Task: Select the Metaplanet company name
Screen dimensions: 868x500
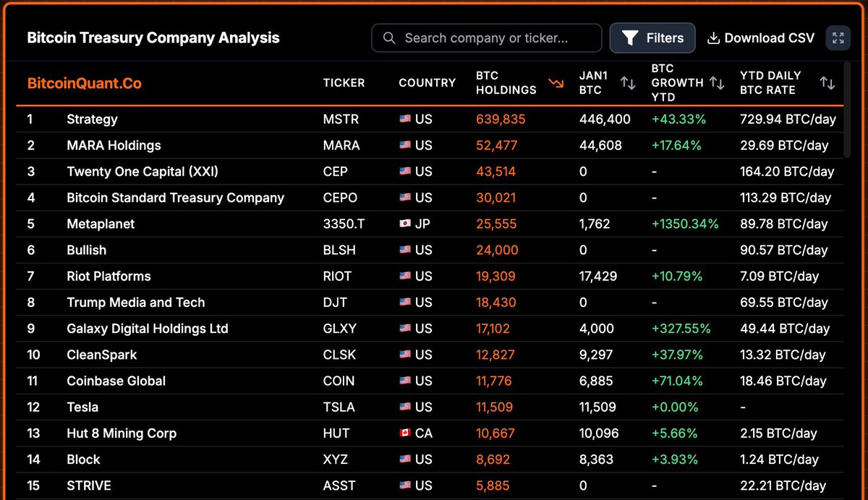Action: [x=101, y=224]
